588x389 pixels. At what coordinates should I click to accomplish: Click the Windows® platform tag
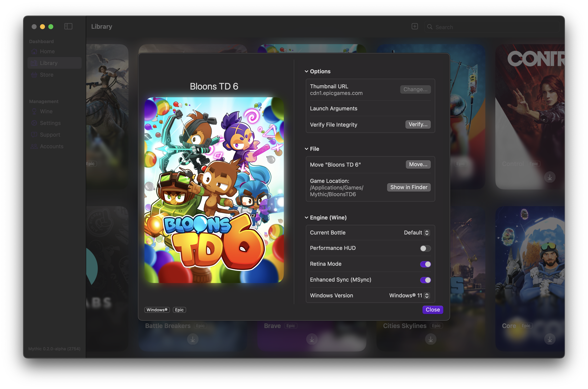pyautogui.click(x=157, y=310)
